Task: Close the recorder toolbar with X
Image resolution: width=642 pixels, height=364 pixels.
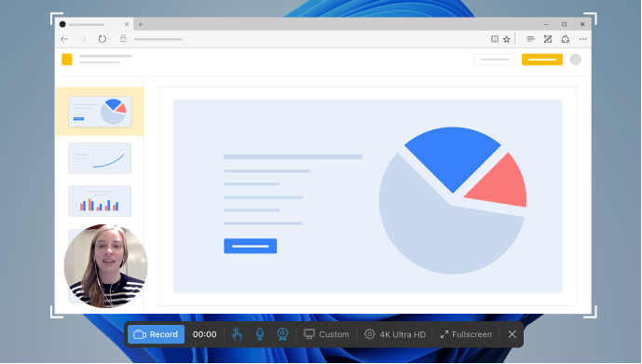Action: [x=512, y=334]
